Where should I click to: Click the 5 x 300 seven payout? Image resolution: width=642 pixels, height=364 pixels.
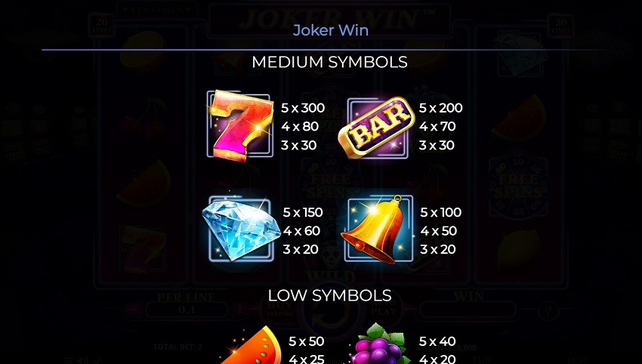click(x=303, y=108)
